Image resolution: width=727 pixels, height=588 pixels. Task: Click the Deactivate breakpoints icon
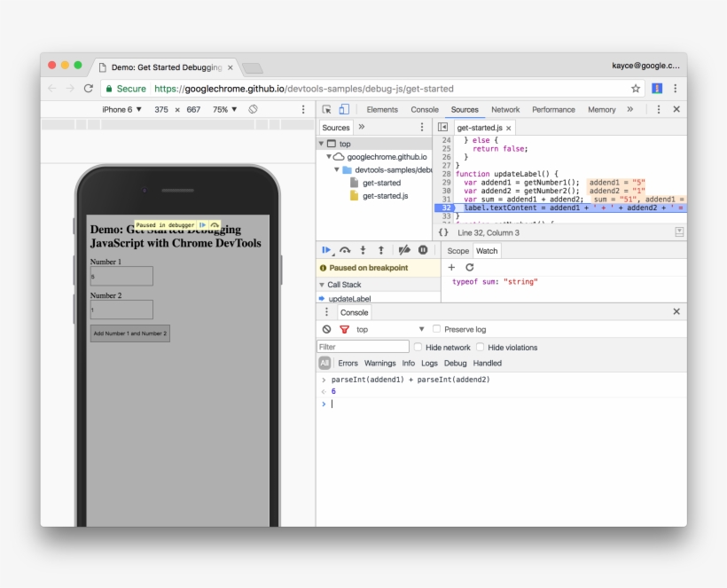(x=403, y=249)
